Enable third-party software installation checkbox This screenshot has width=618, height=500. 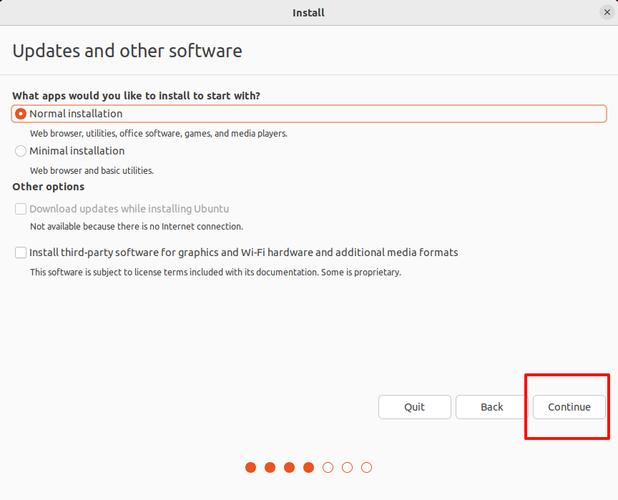coord(21,253)
